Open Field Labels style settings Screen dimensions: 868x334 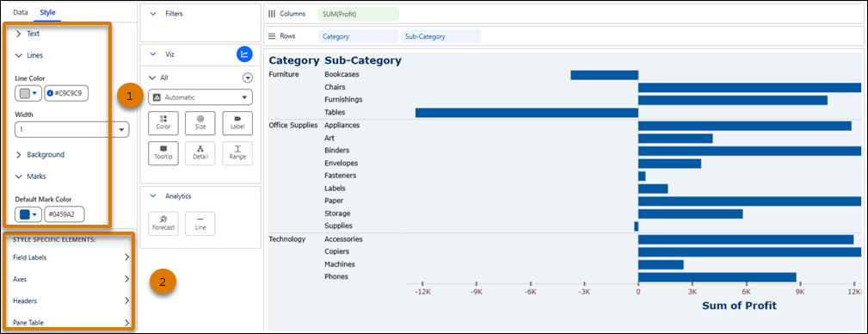point(71,257)
